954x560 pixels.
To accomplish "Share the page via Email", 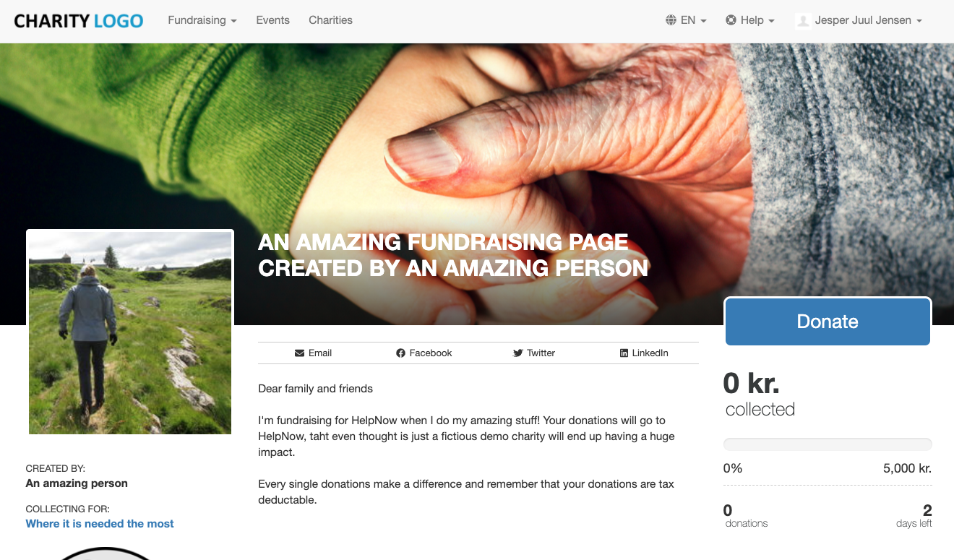I will coord(313,353).
